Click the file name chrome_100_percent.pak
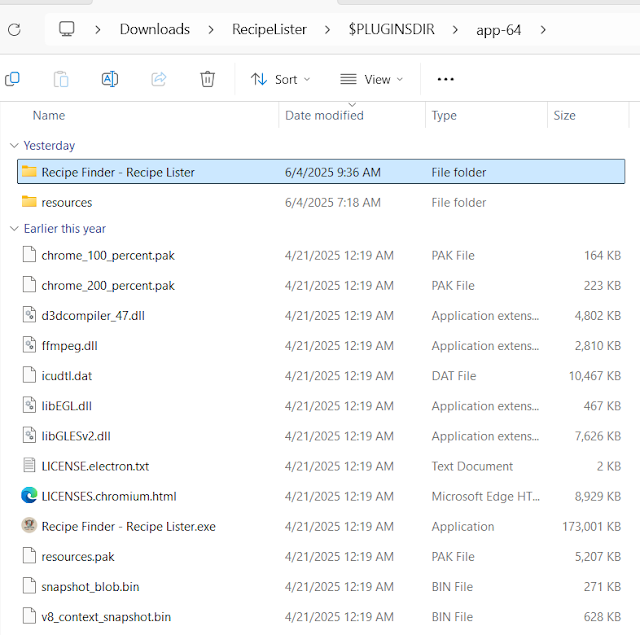 (x=108, y=255)
